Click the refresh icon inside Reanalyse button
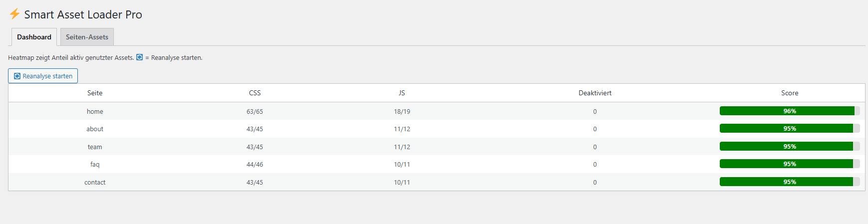This screenshot has width=868, height=224. click(17, 76)
